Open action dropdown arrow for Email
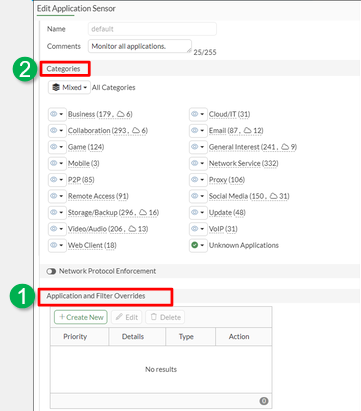 coord(202,131)
